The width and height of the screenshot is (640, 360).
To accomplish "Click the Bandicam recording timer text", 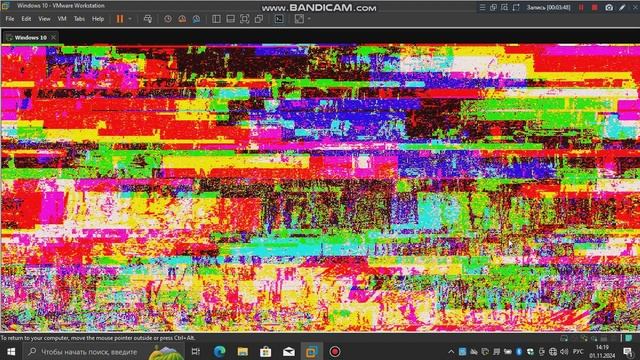I will point(549,7).
